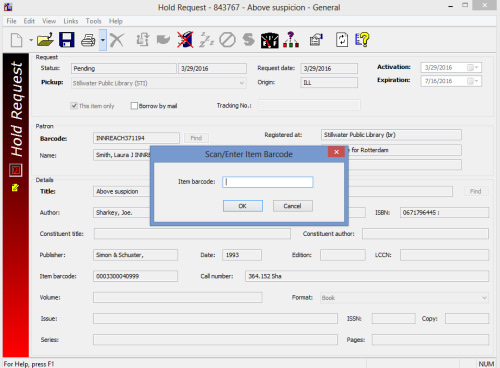Screen dimensions: 500x368
Task: Click the refresh page toolbar icon
Action: pos(342,40)
